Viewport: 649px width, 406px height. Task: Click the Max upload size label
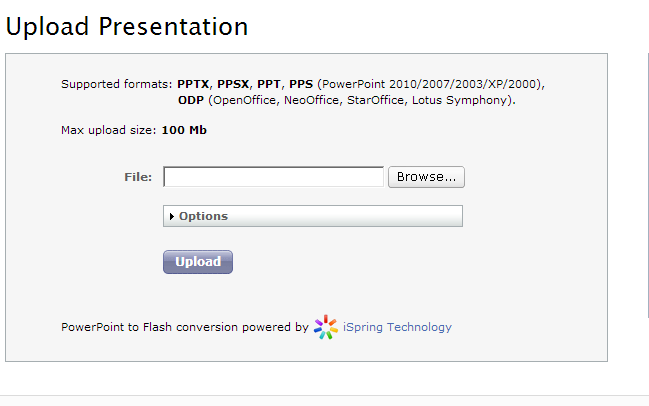click(108, 130)
